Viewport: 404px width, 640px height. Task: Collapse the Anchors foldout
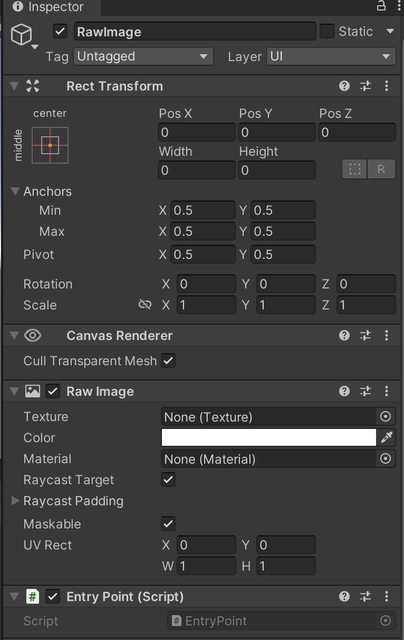[15, 191]
